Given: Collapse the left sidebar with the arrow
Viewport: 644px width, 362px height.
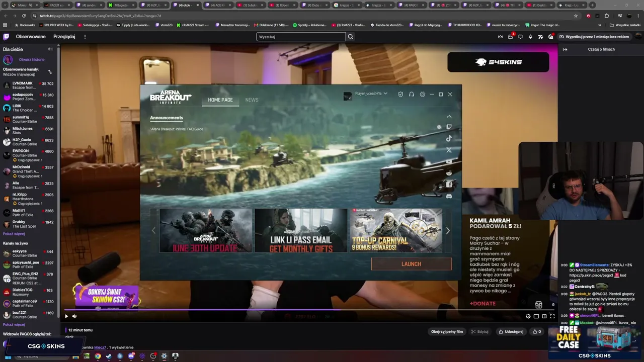Looking at the screenshot, I should (x=50, y=49).
